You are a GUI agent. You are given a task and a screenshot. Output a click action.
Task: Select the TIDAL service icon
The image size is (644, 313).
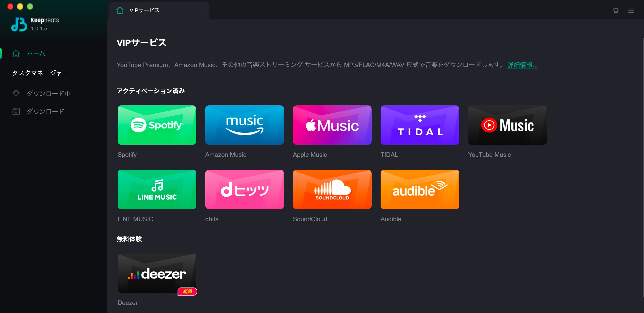(x=419, y=125)
